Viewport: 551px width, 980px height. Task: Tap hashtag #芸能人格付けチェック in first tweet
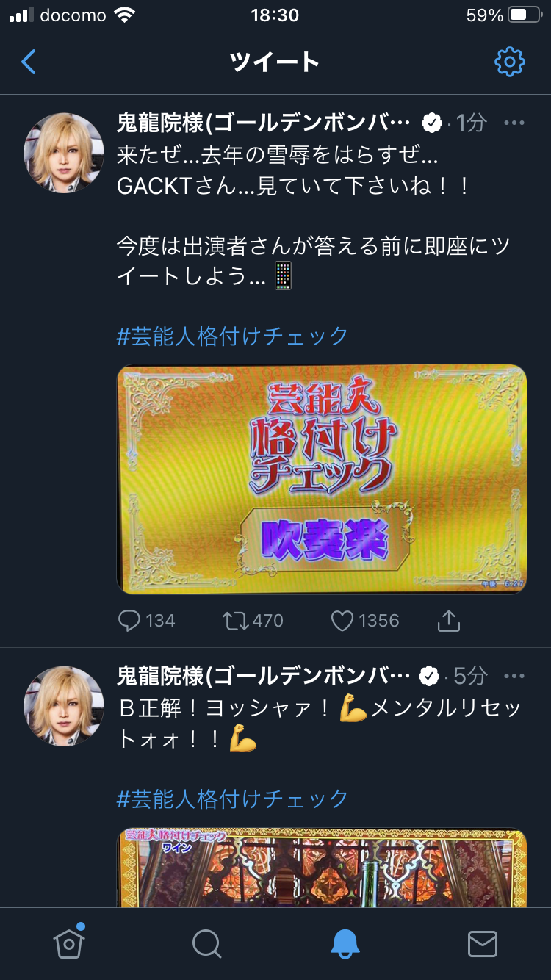pyautogui.click(x=233, y=336)
